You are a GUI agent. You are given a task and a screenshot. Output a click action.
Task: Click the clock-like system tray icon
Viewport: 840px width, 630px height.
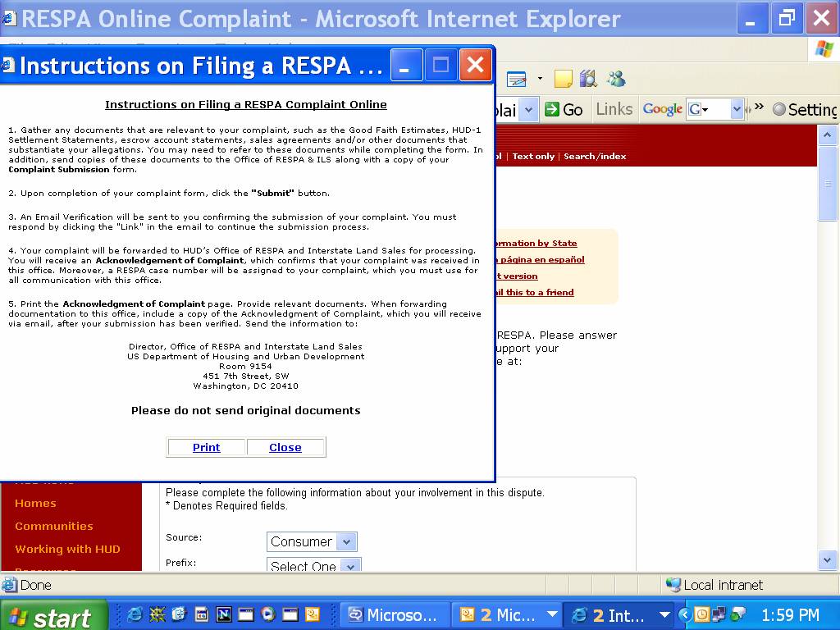[701, 614]
